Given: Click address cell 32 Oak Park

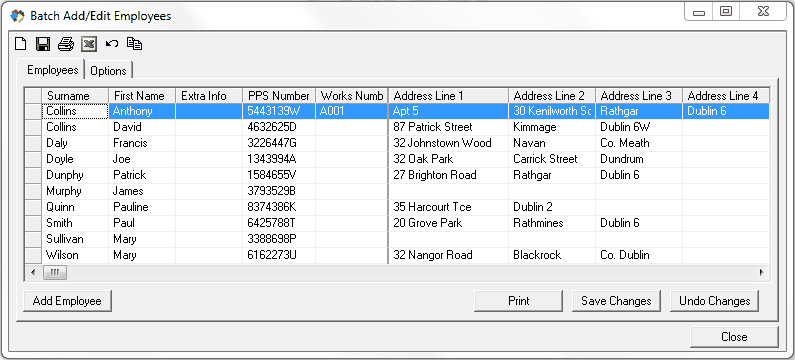Looking at the screenshot, I should [449, 159].
